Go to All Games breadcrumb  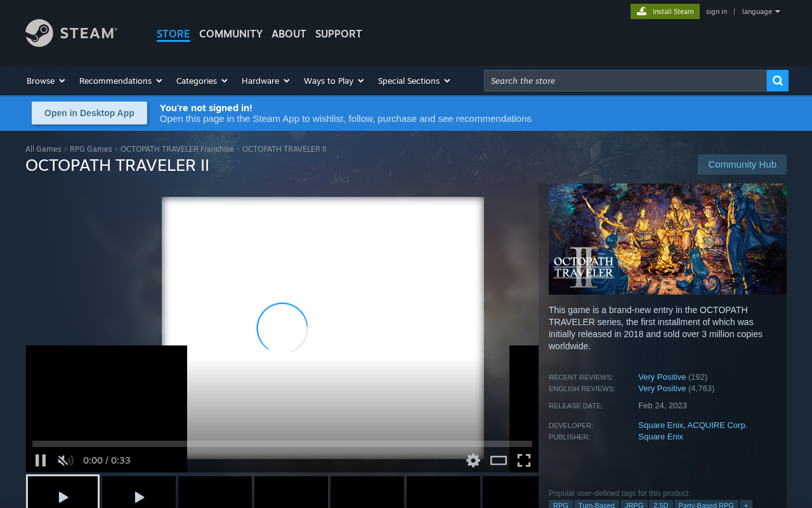point(43,149)
